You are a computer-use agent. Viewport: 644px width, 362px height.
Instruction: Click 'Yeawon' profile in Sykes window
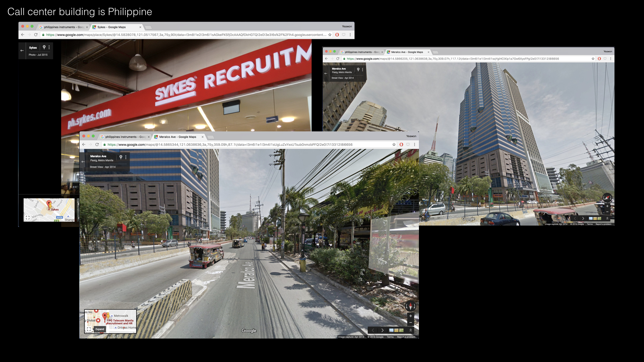coord(347,26)
